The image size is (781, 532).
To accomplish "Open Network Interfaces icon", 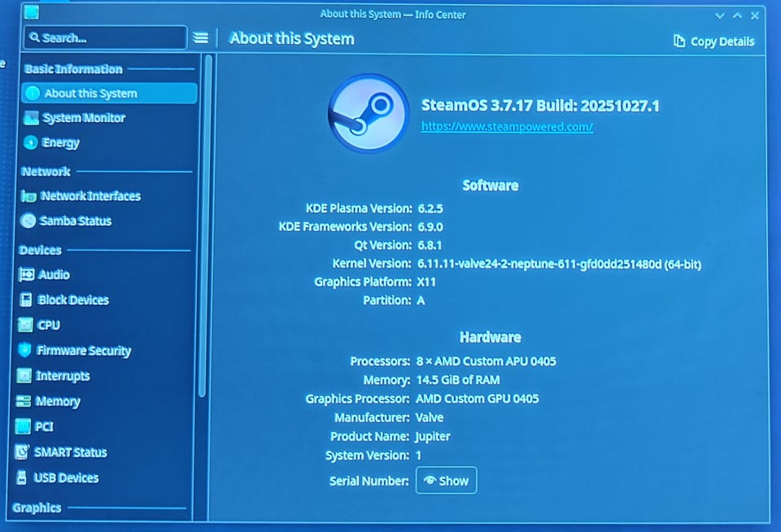I will [x=28, y=196].
